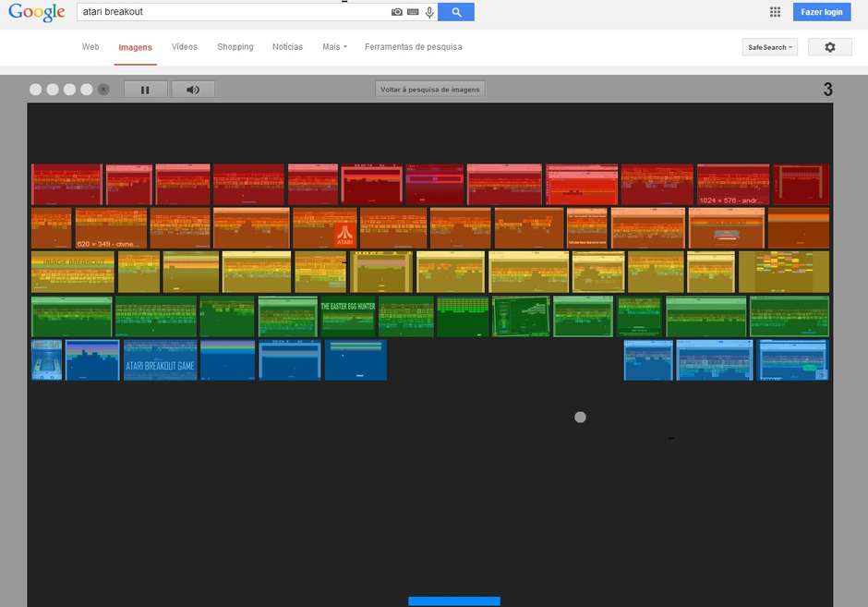
Task: Open the Google apps grid
Action: 775,12
